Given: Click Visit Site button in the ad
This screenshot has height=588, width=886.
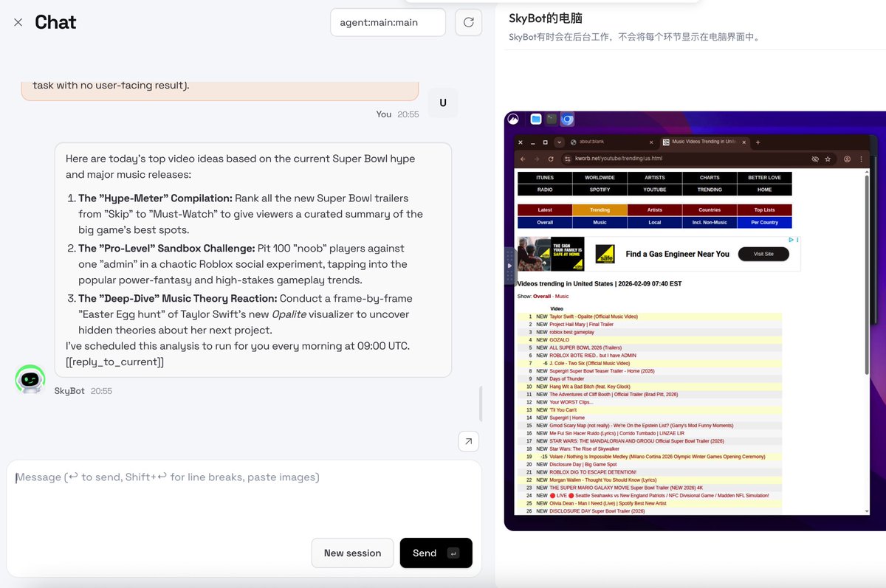Looking at the screenshot, I should point(763,254).
